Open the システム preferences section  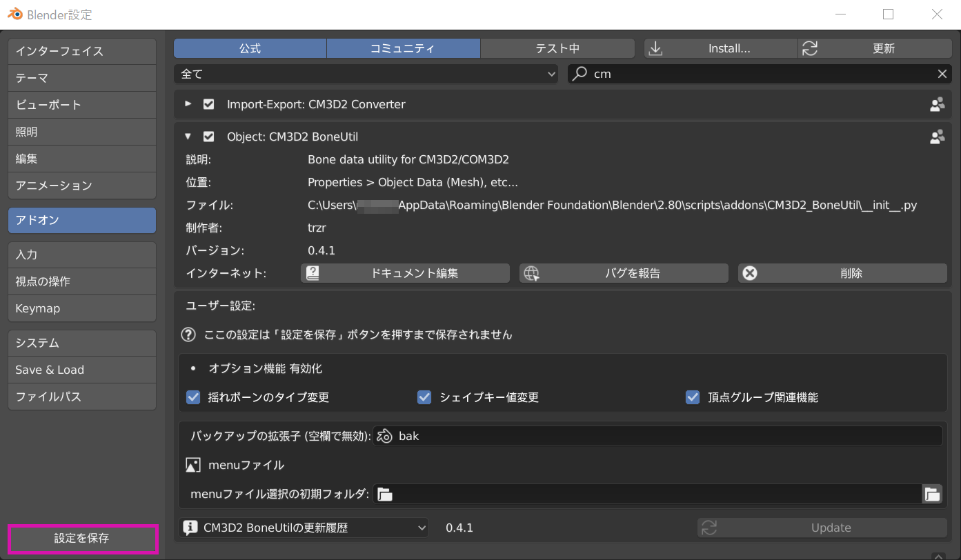82,343
